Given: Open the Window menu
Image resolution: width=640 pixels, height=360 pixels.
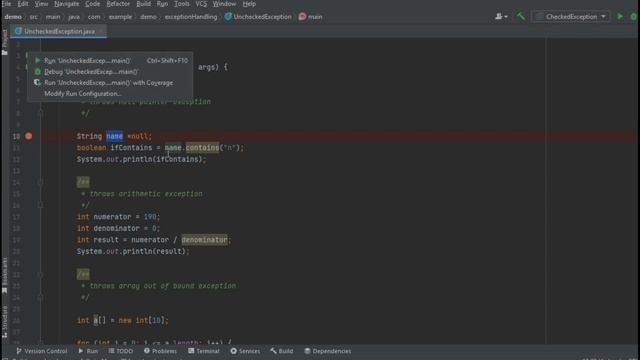Looking at the screenshot, I should [224, 4].
